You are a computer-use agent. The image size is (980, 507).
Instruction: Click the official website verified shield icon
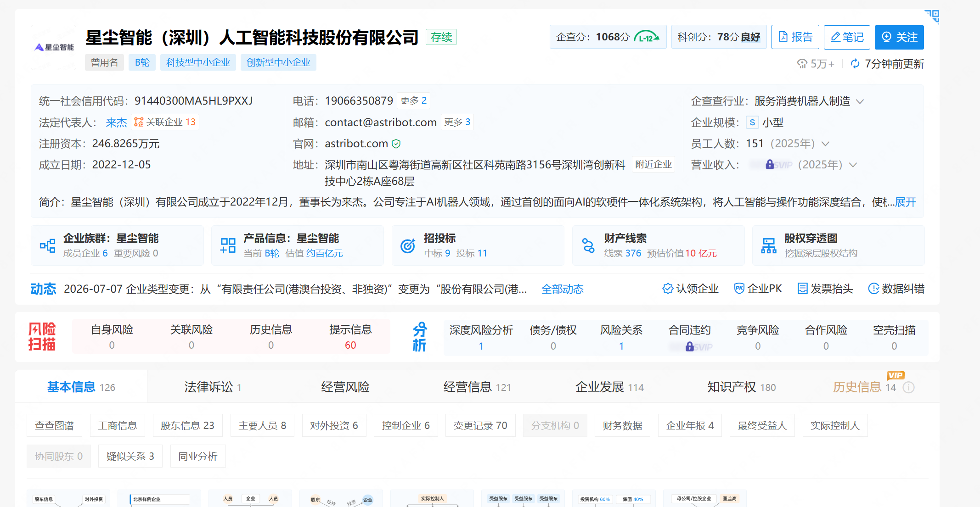(396, 144)
